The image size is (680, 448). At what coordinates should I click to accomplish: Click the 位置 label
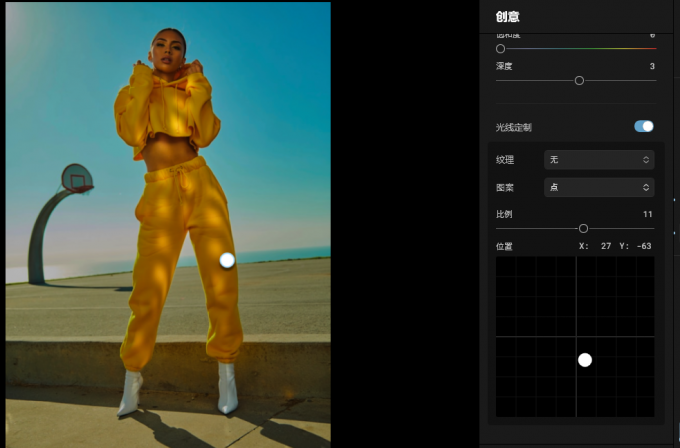point(504,246)
